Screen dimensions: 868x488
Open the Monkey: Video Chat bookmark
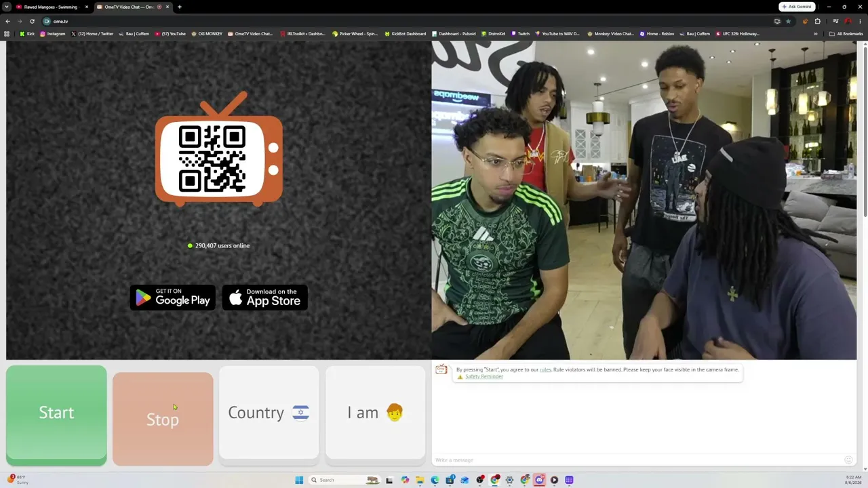pos(611,34)
